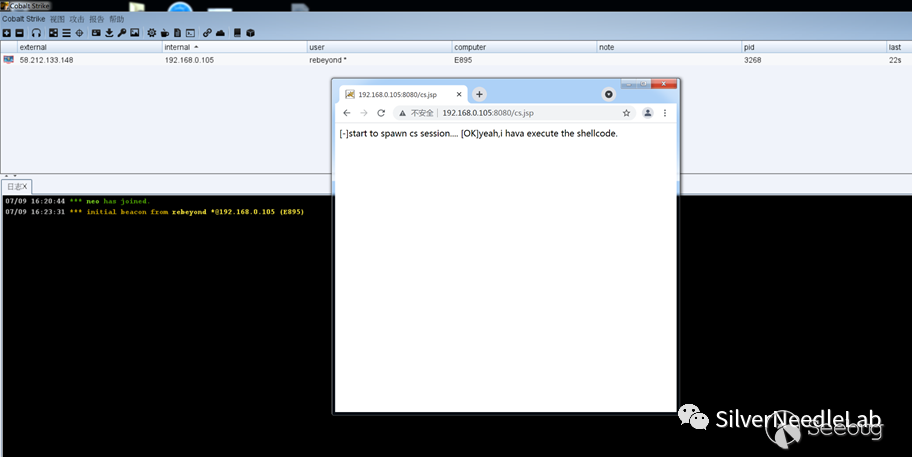The image size is (912, 457).
Task: Open the 攻击 (Attacks) menu
Action: [77, 19]
